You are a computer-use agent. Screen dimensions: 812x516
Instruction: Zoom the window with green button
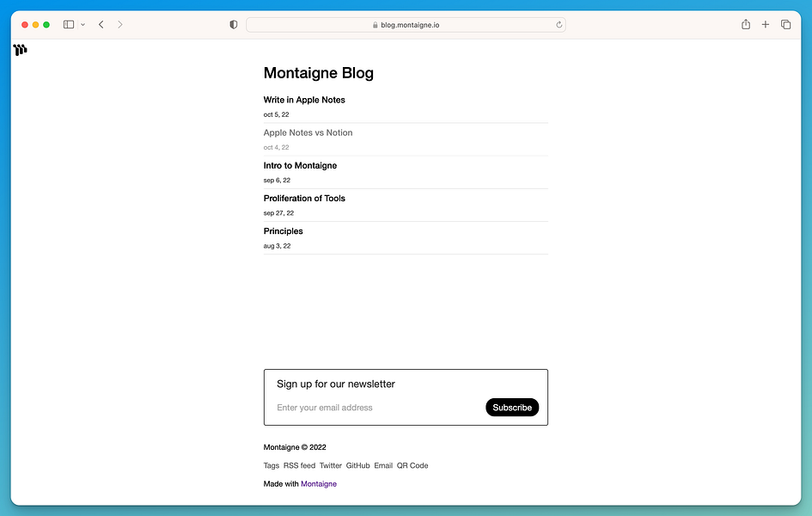46,24
